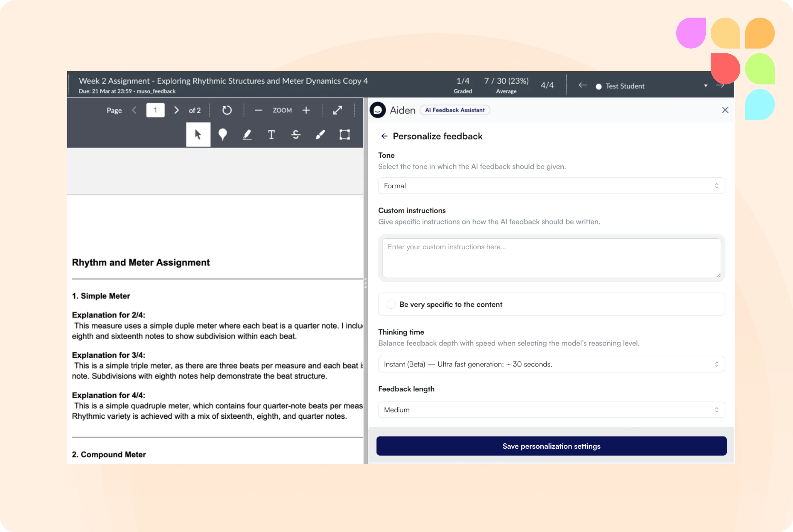This screenshot has height=532, width=793.
Task: Toggle fullscreen document view
Action: [337, 110]
